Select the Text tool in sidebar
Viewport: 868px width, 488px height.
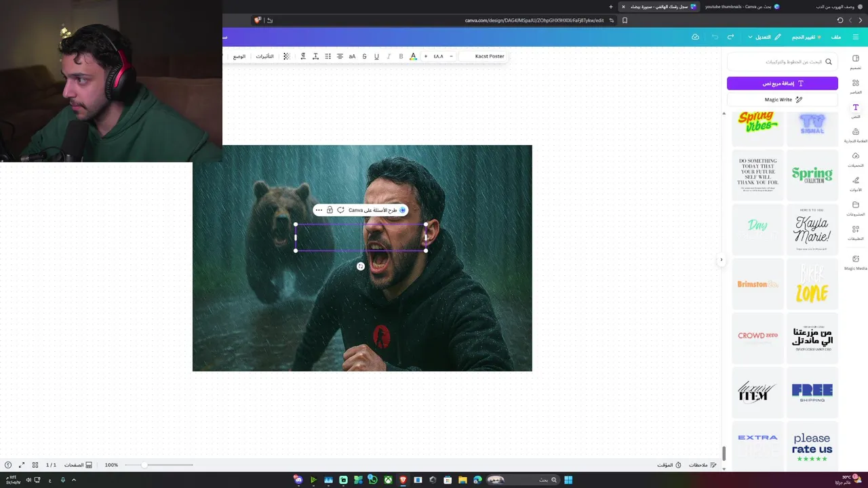tap(856, 110)
